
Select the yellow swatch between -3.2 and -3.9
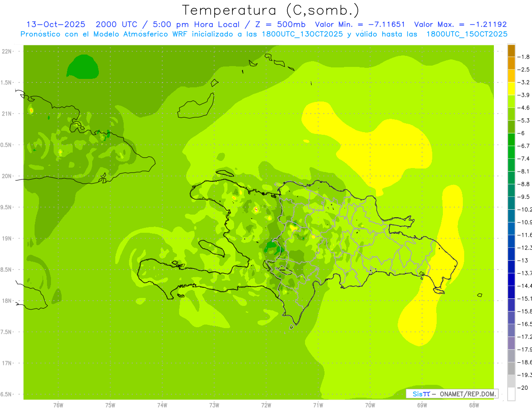[x=511, y=89]
